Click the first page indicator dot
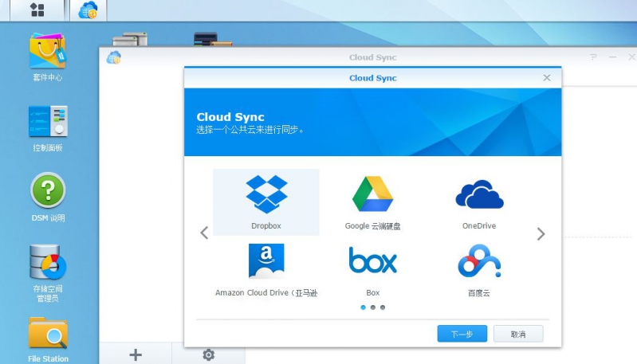The height and width of the screenshot is (364, 637). click(x=364, y=307)
